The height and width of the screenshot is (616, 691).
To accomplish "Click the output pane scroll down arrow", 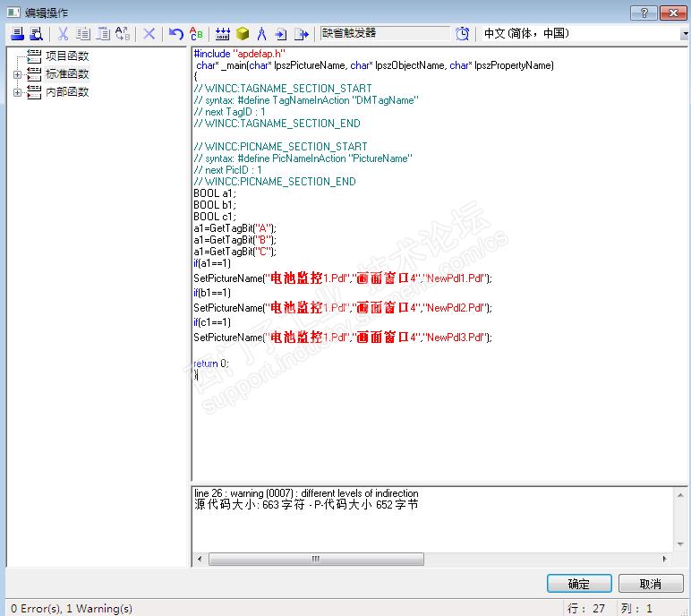I will [680, 544].
